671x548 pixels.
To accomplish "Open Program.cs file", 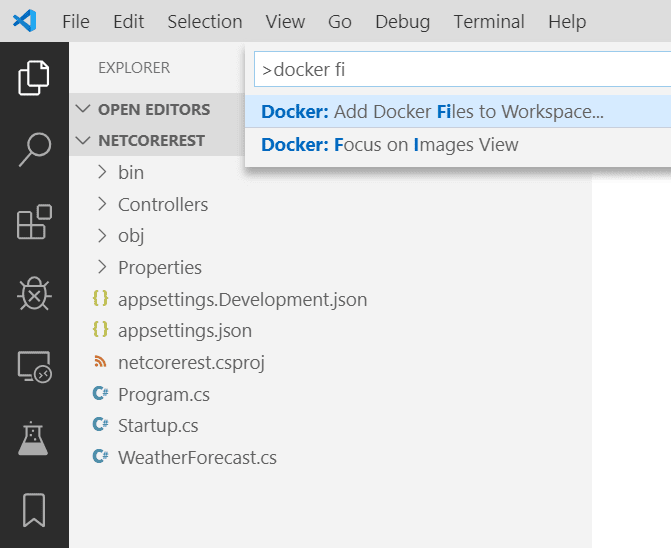I will pos(164,394).
